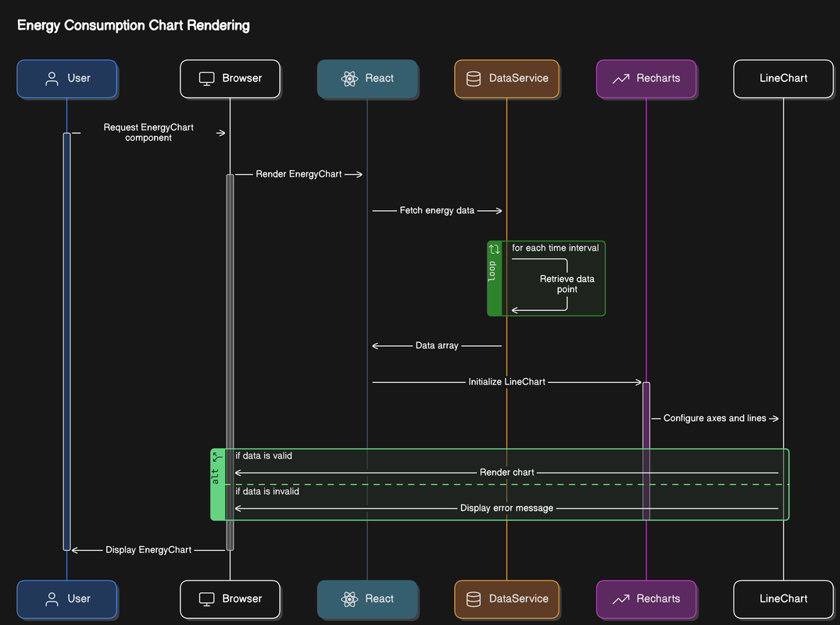Click the vertical 'loop' frame label
The image size is (840, 625).
coord(491,271)
